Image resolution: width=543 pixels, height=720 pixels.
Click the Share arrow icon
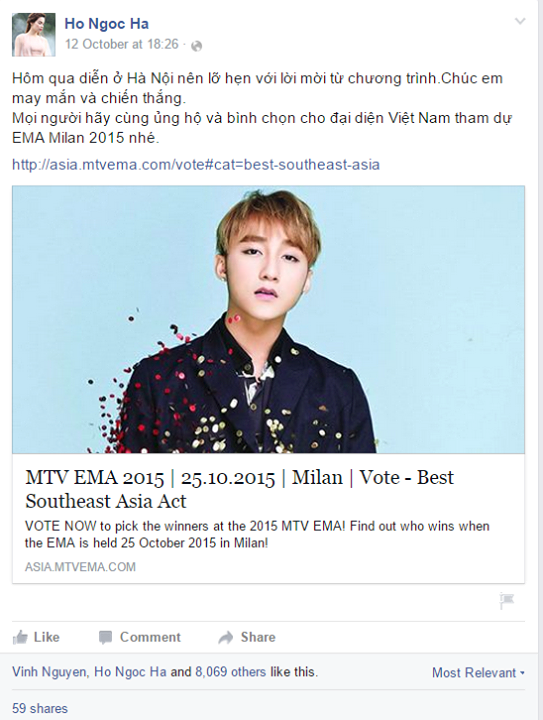coord(225,637)
